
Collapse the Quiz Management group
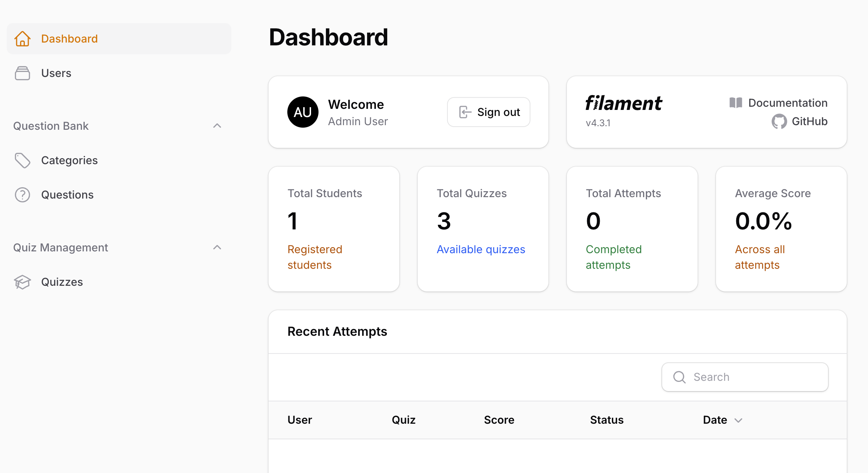click(217, 247)
